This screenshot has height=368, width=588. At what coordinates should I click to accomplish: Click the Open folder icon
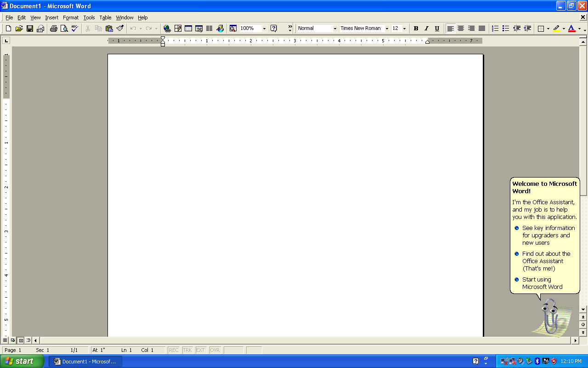[19, 29]
